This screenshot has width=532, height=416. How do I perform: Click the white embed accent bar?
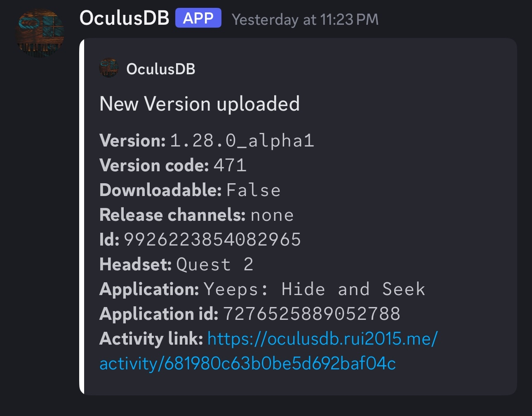82,217
